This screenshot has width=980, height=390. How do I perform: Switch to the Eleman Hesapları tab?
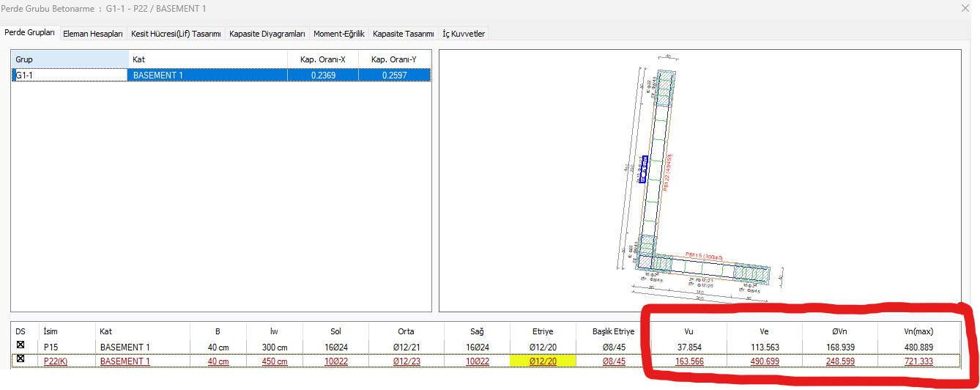click(92, 34)
